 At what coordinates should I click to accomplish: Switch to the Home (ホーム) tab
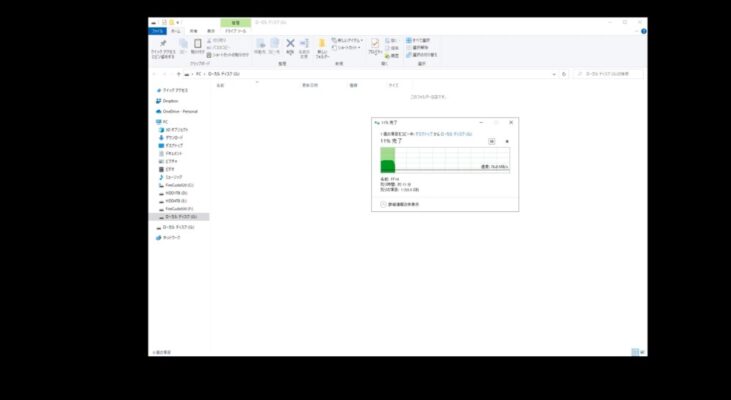pyautogui.click(x=175, y=31)
